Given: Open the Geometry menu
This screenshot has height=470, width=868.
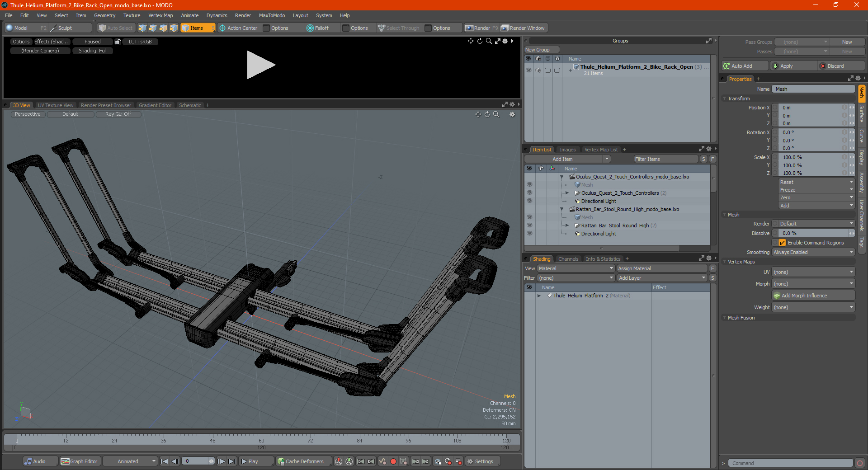Looking at the screenshot, I should pos(104,15).
